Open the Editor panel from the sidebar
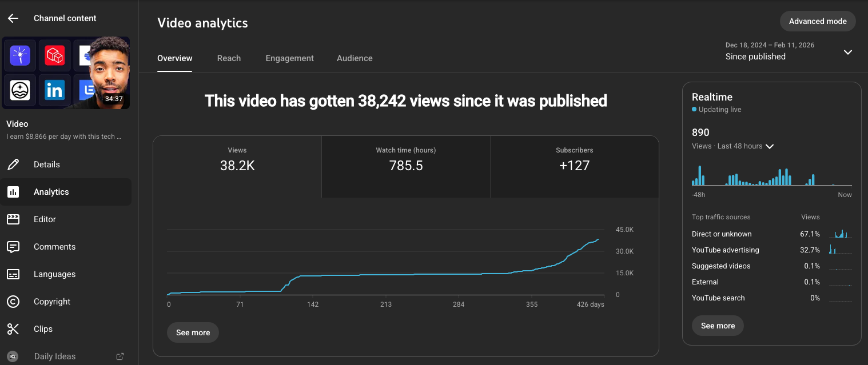This screenshot has width=868, height=365. pyautogui.click(x=13, y=219)
